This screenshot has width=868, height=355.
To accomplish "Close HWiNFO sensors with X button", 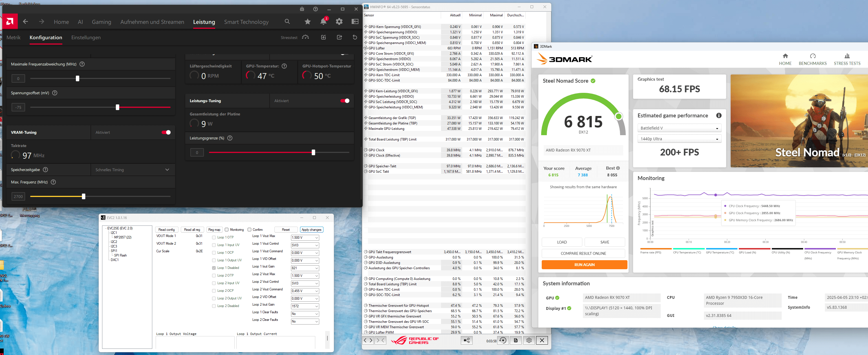I will pyautogui.click(x=542, y=341).
